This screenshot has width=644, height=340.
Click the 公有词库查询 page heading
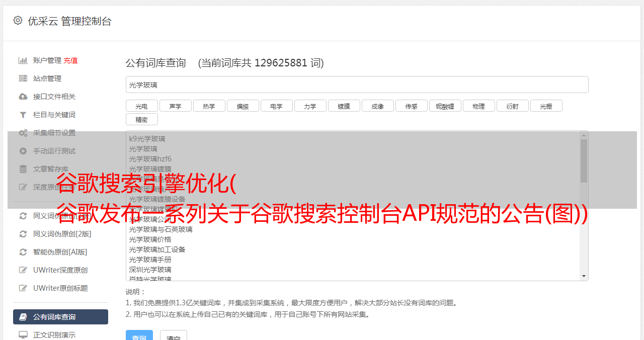tap(156, 63)
